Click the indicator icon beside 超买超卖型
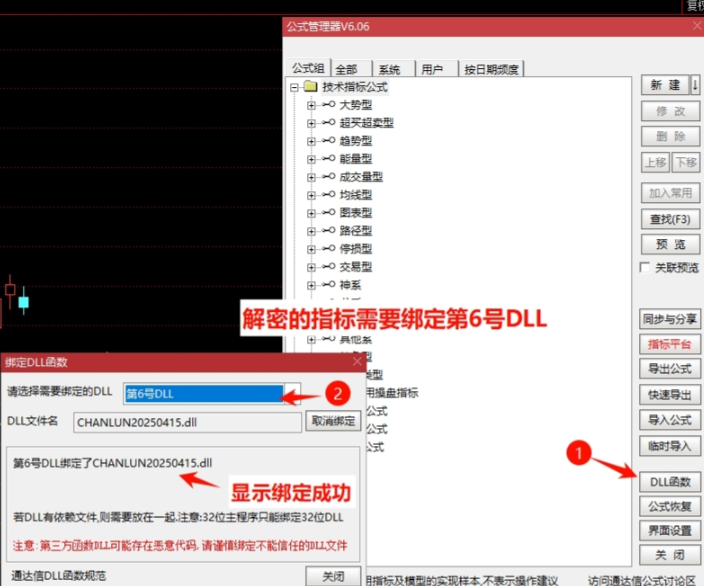704x586 pixels. tap(329, 123)
